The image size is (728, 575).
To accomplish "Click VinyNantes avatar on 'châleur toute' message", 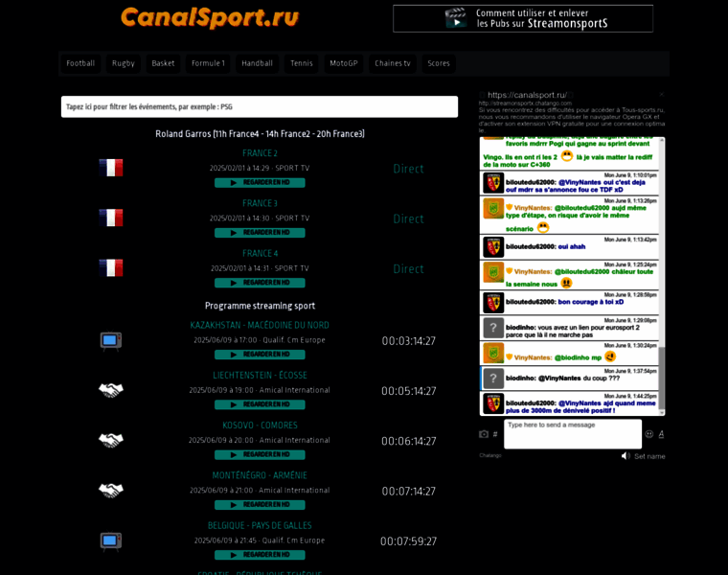I will (x=493, y=272).
